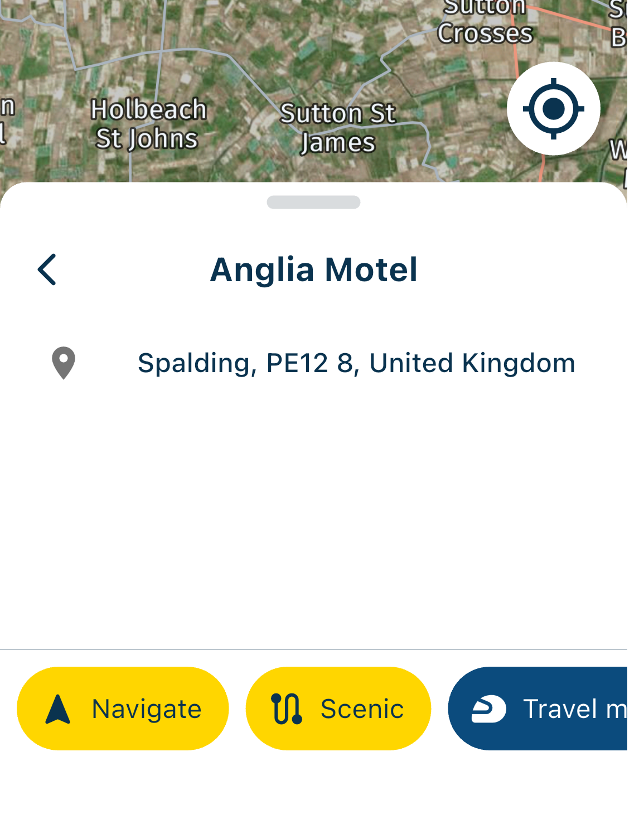Tap the horizontal divider above the buttons

(x=313, y=649)
